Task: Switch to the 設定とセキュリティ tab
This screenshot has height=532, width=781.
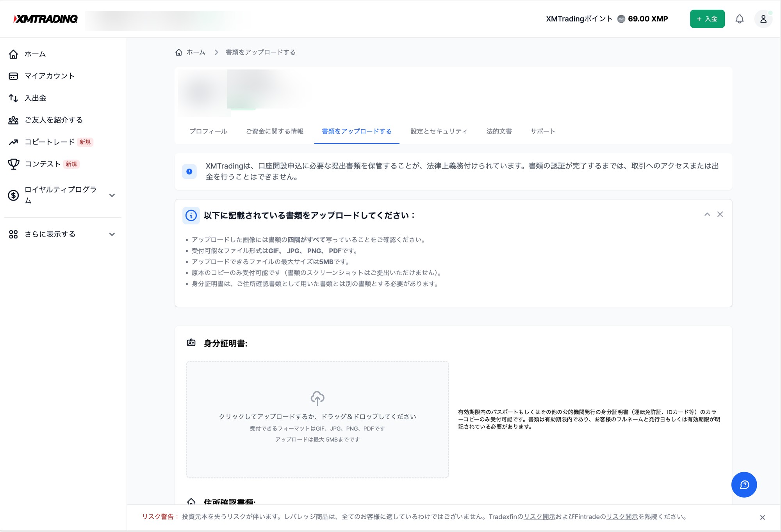Action: click(439, 132)
